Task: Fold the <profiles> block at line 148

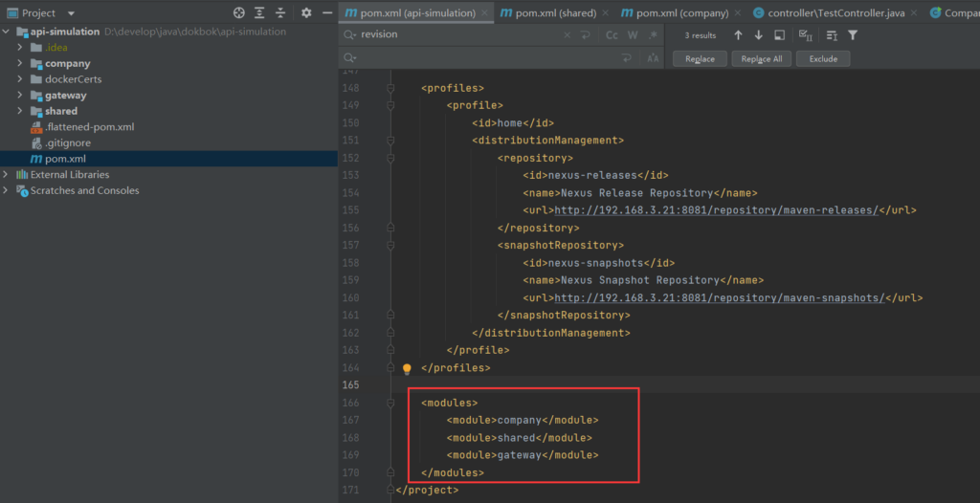Action: (390, 88)
